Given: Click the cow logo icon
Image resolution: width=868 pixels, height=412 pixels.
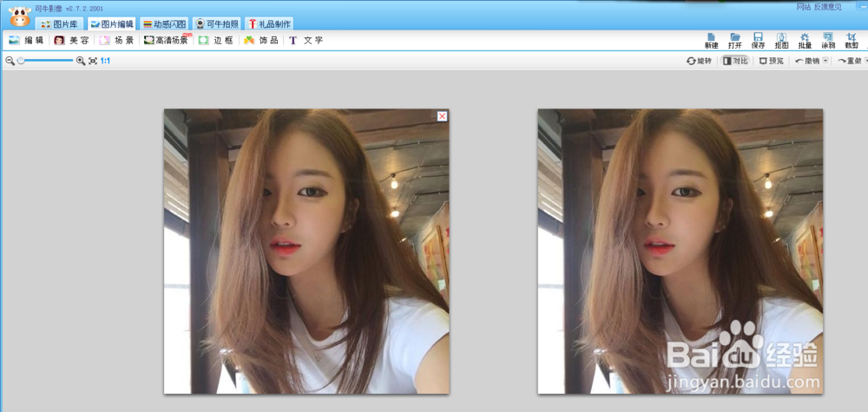Looking at the screenshot, I should 20,16.
